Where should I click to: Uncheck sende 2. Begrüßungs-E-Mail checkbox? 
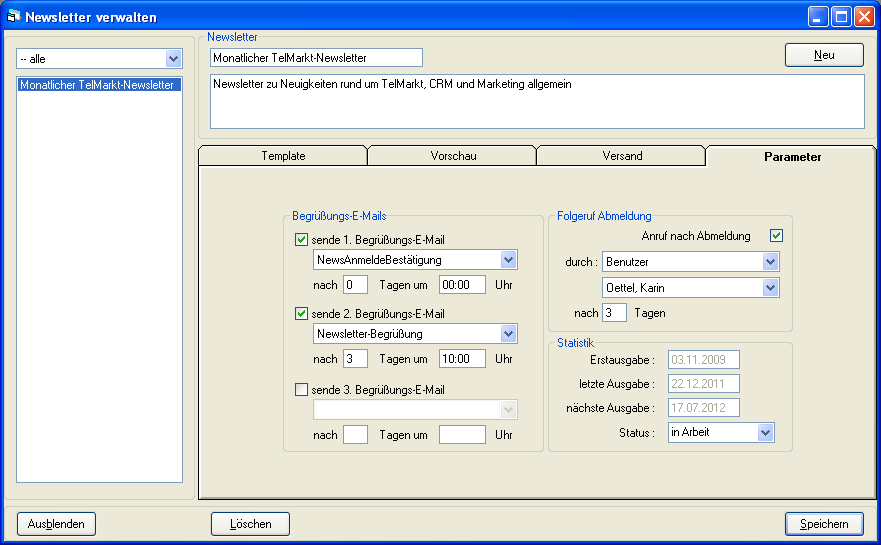302,314
